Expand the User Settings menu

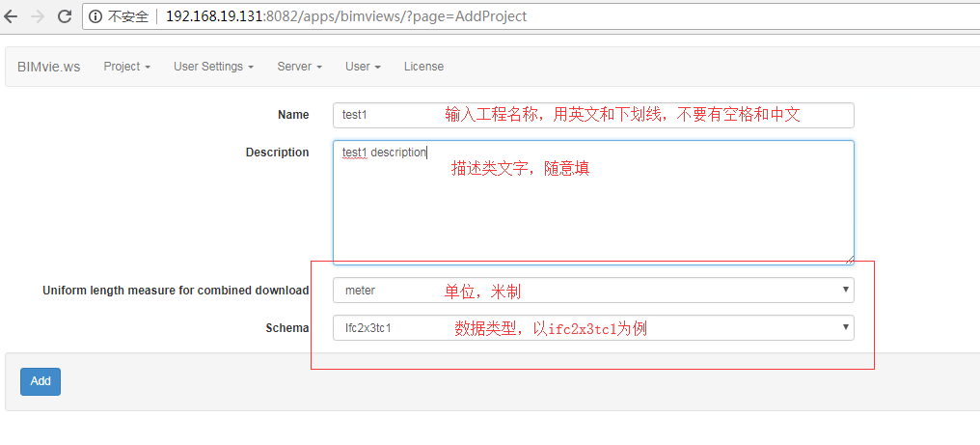click(213, 67)
